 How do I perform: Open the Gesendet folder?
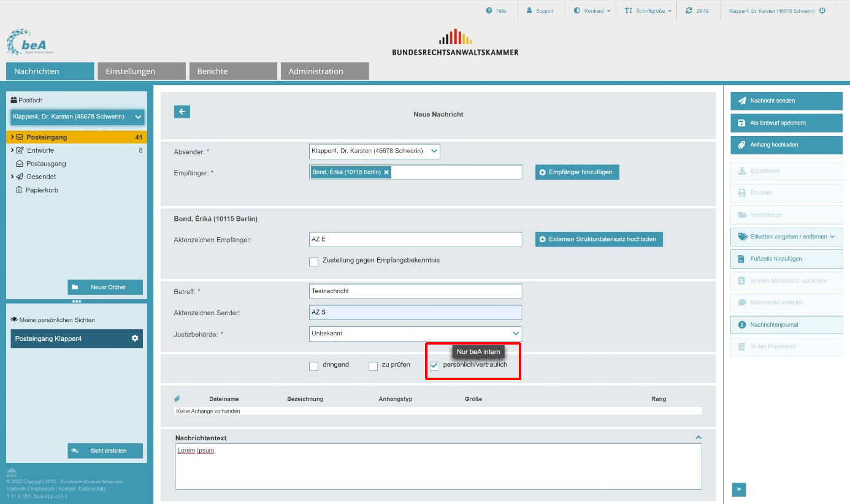pos(41,177)
